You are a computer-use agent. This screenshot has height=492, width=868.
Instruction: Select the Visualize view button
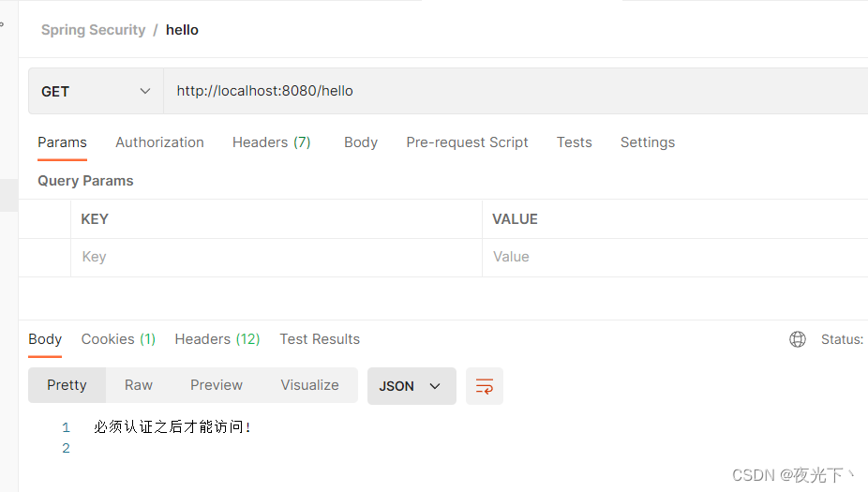pos(309,385)
